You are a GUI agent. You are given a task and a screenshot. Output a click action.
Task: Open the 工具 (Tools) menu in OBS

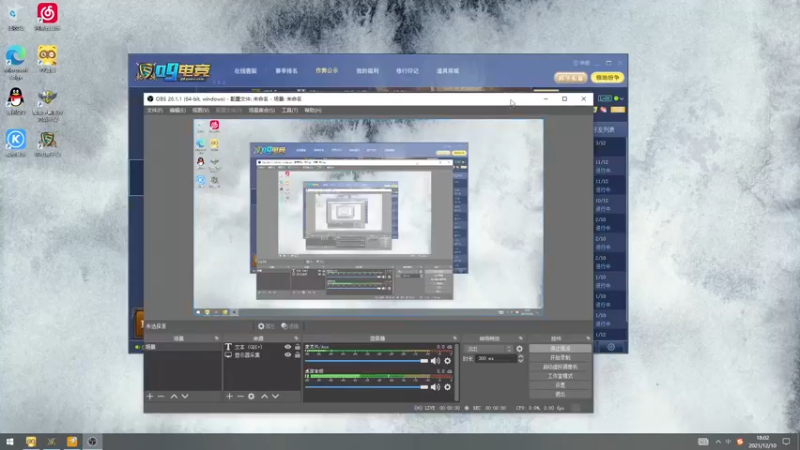click(x=289, y=110)
